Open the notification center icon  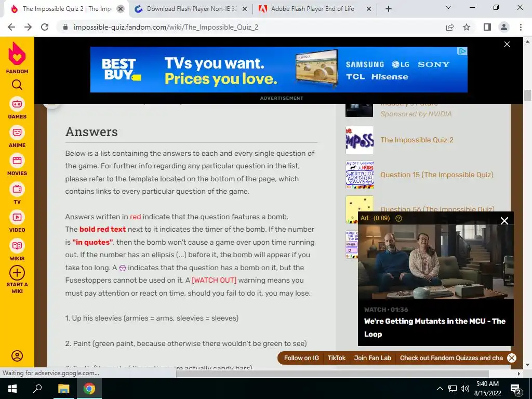pos(516,389)
